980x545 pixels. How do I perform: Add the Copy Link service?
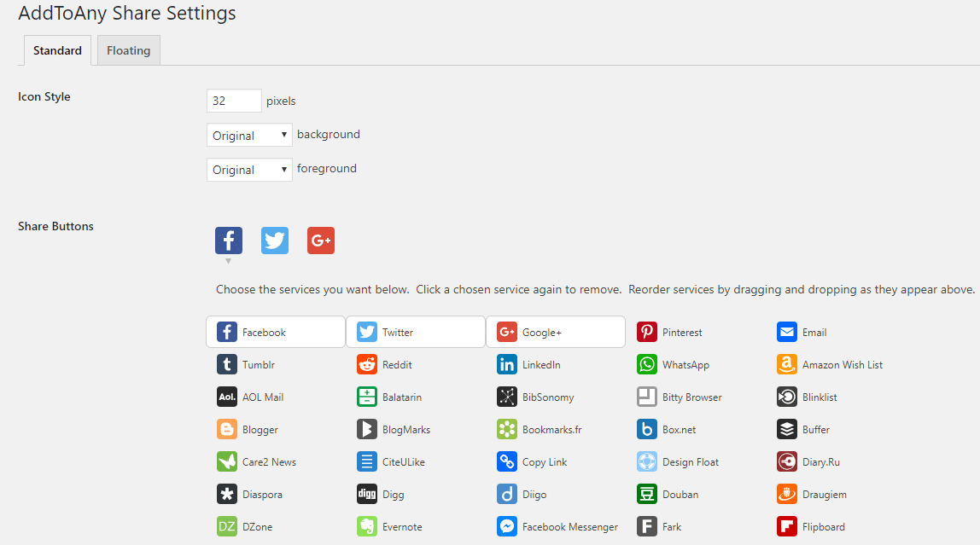(x=540, y=461)
